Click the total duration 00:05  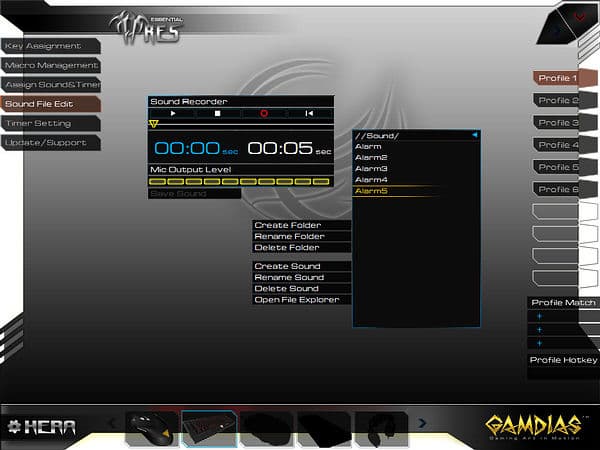point(280,148)
